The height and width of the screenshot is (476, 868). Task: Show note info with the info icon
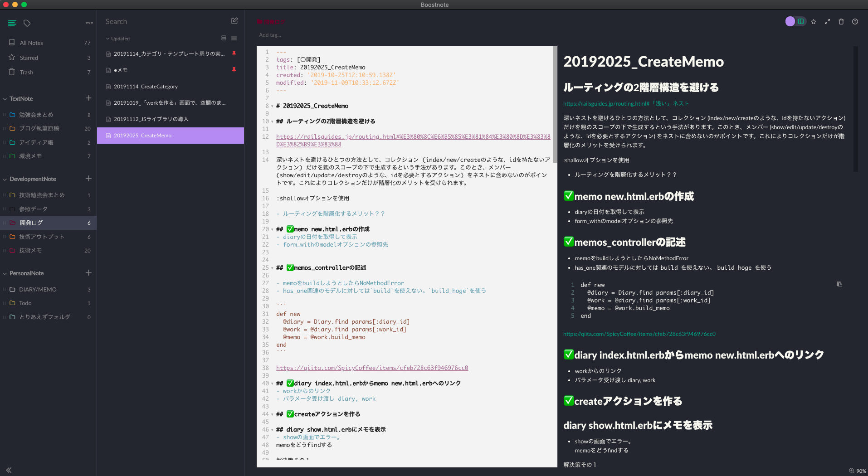tap(855, 21)
